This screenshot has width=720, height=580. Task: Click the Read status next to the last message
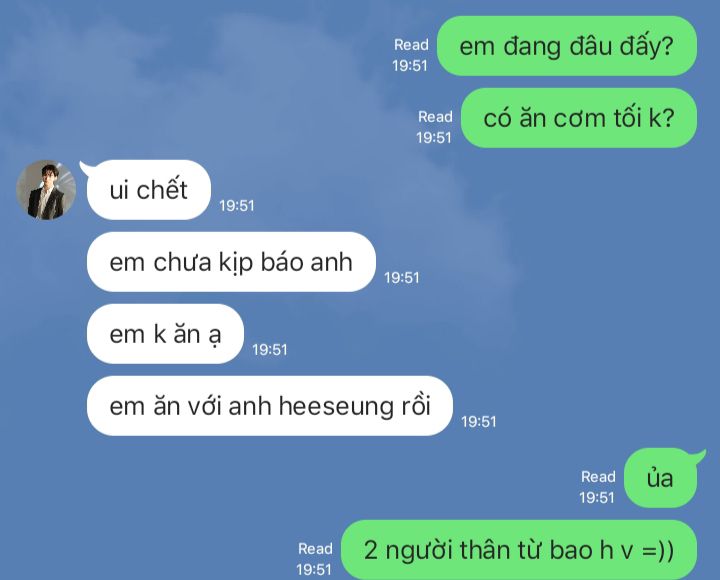pos(315,548)
